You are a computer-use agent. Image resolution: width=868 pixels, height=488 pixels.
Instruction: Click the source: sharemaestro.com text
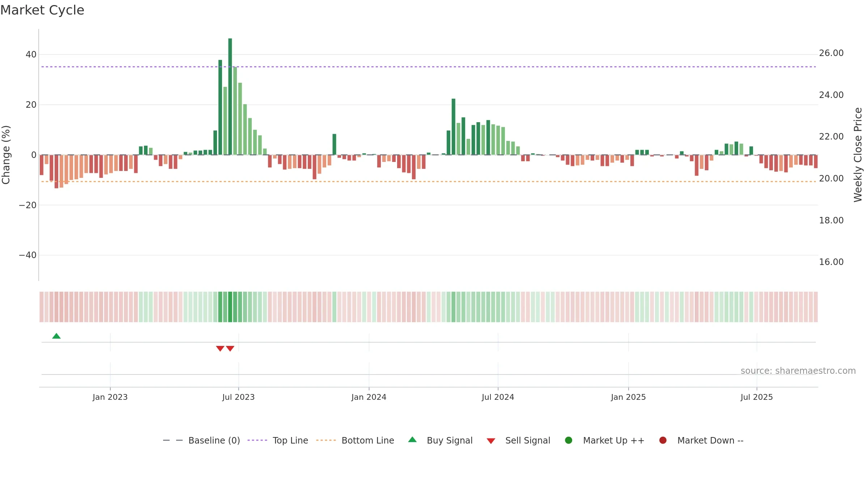798,371
